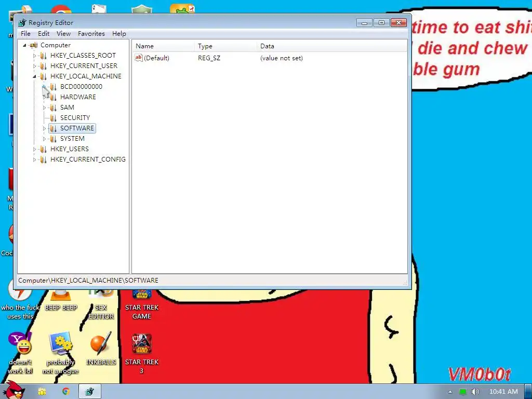The width and height of the screenshot is (532, 399).
Task: Select the STAR TREK 3 desktop icon
Action: point(142,353)
